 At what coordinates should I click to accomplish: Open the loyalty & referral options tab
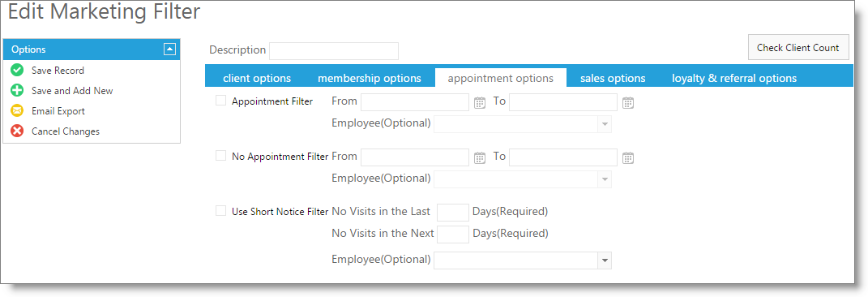point(734,78)
